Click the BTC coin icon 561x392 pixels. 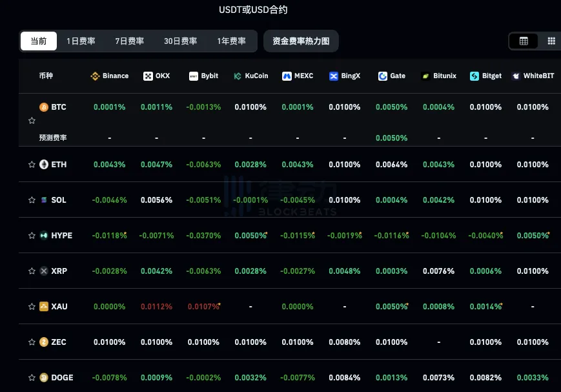click(44, 107)
